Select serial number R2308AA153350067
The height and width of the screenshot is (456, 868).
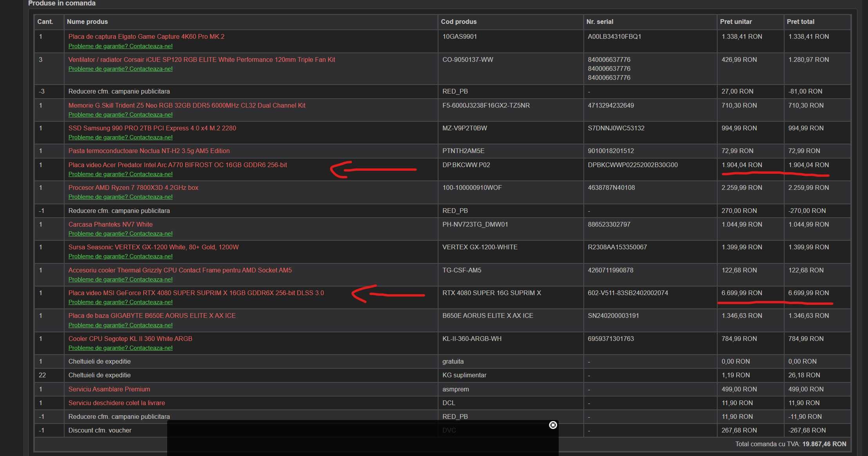(x=617, y=247)
